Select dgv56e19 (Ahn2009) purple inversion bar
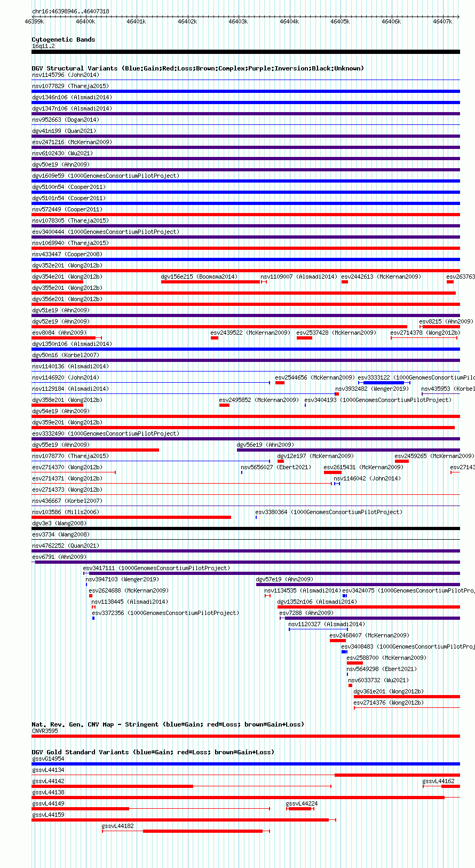 click(x=349, y=450)
